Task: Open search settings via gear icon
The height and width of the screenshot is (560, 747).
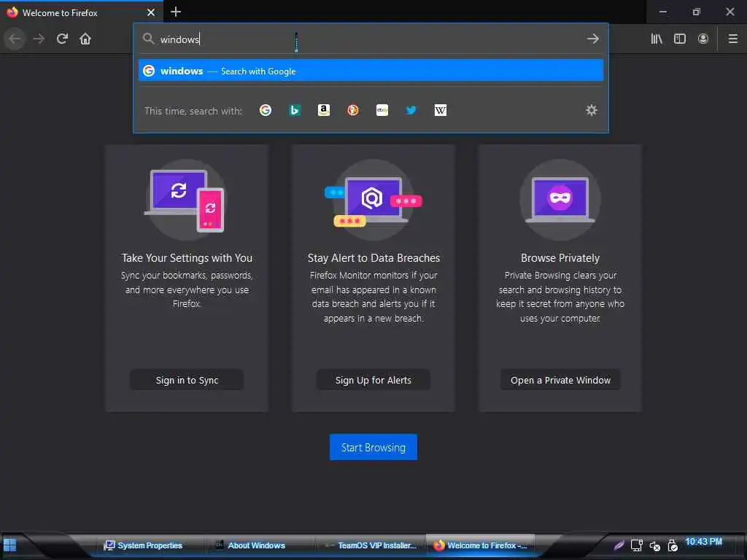Action: point(591,111)
